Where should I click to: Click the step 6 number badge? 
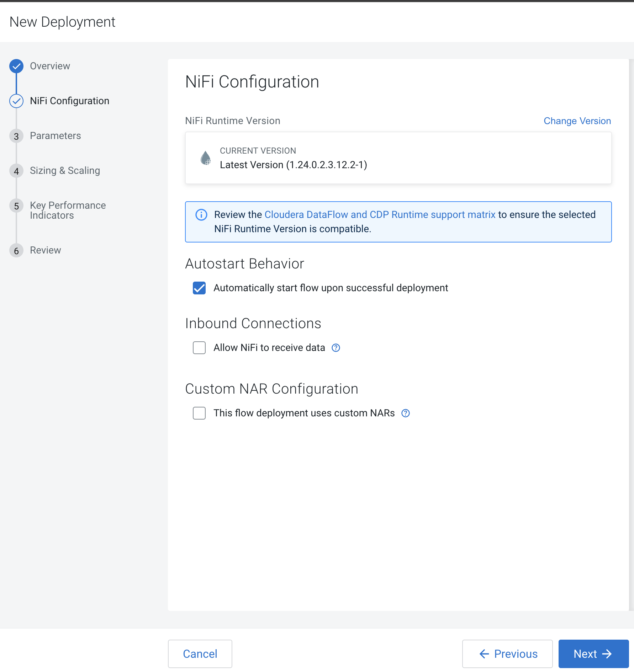coord(16,251)
